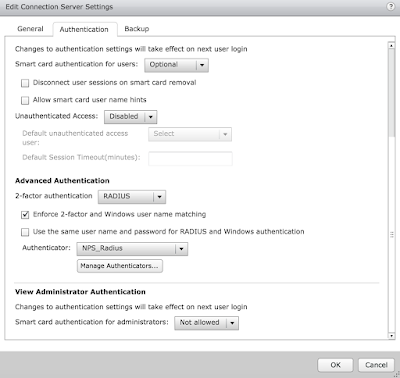The width and height of the screenshot is (400, 378).
Task: Open the 2-factor authentication RADIUS dropdown
Action: point(132,197)
